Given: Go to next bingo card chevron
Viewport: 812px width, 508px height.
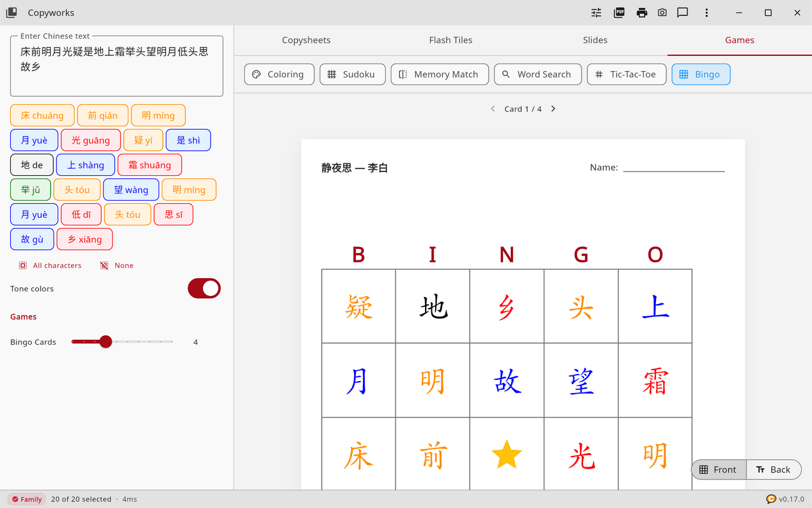Looking at the screenshot, I should pyautogui.click(x=553, y=109).
